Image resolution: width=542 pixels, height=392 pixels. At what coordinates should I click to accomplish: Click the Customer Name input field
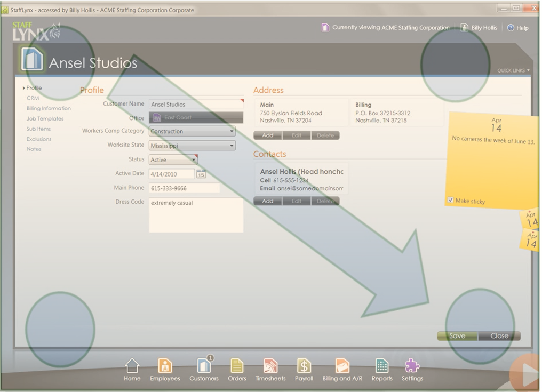pos(196,104)
